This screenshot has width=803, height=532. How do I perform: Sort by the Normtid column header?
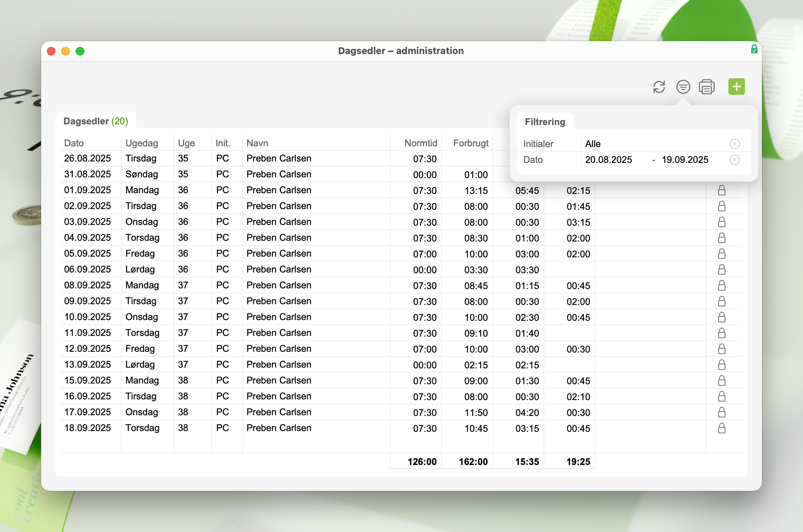pos(420,143)
